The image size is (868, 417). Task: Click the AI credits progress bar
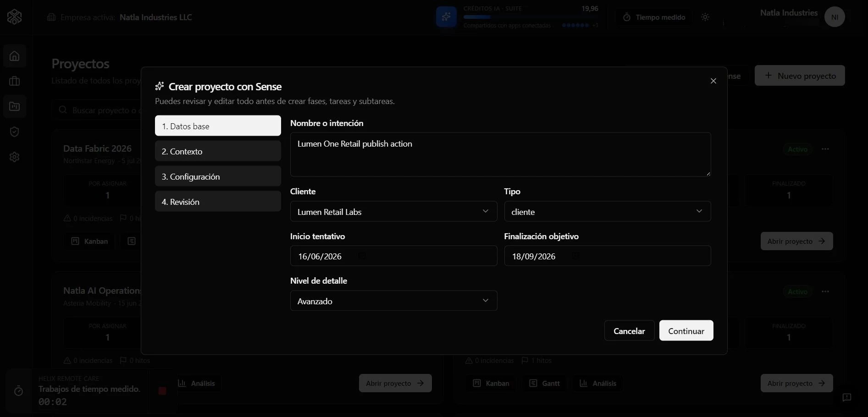tap(531, 17)
